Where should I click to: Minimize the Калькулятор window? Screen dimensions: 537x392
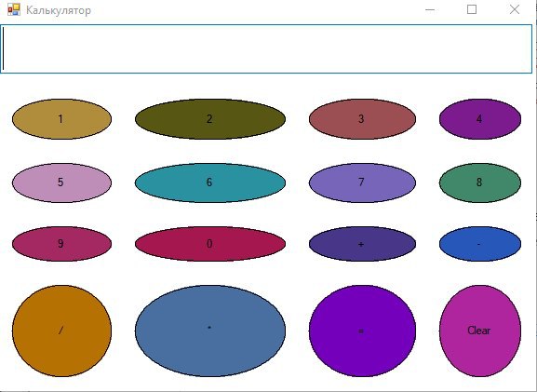pyautogui.click(x=430, y=9)
